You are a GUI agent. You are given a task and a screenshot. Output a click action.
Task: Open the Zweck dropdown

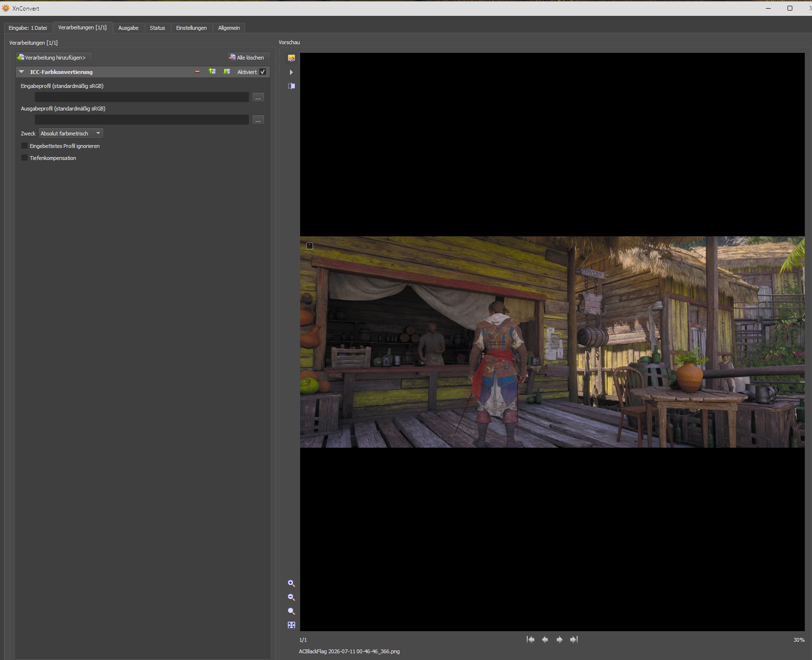click(x=71, y=134)
